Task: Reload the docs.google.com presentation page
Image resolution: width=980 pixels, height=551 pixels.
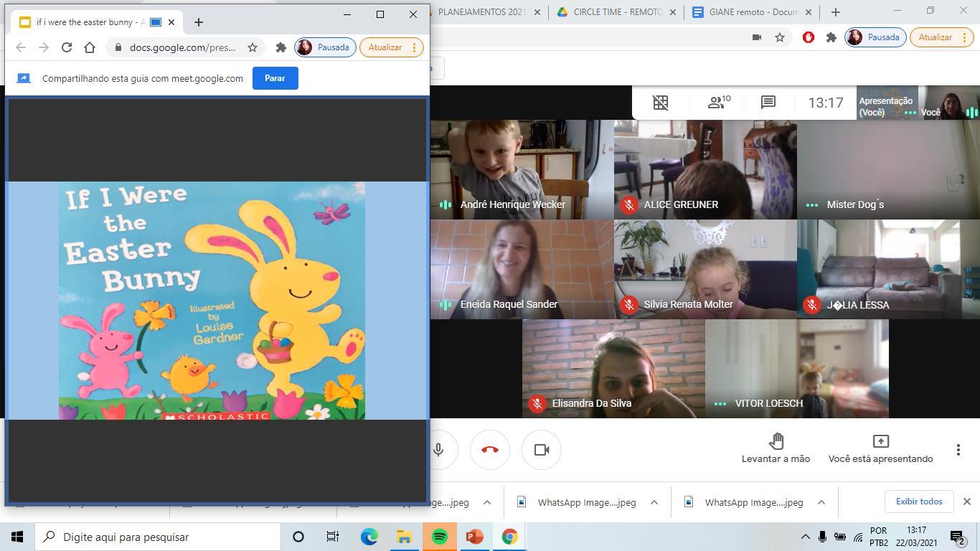Action: pyautogui.click(x=67, y=47)
